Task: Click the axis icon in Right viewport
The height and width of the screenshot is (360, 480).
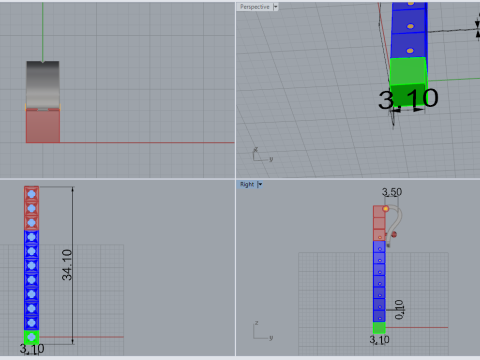Action: [263, 331]
